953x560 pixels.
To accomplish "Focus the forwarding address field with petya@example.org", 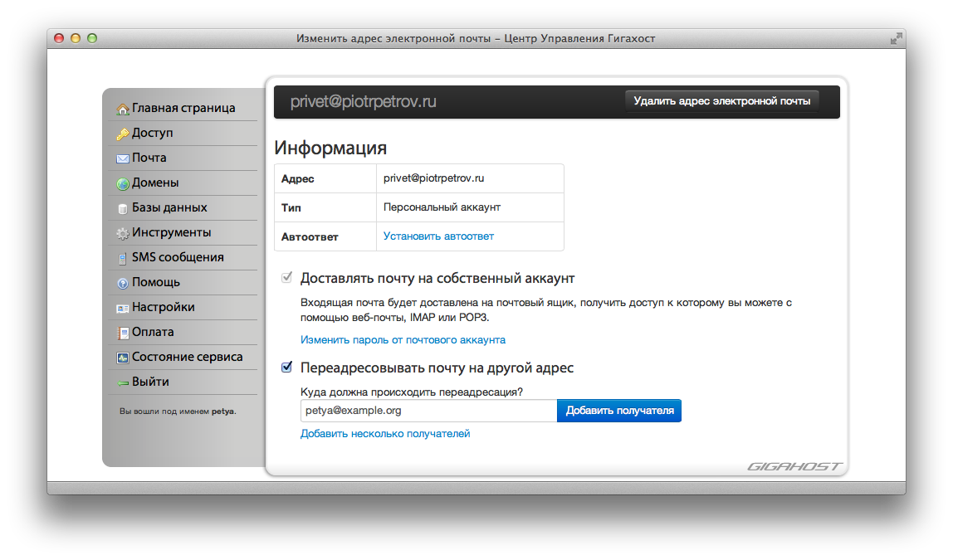I will pos(428,411).
